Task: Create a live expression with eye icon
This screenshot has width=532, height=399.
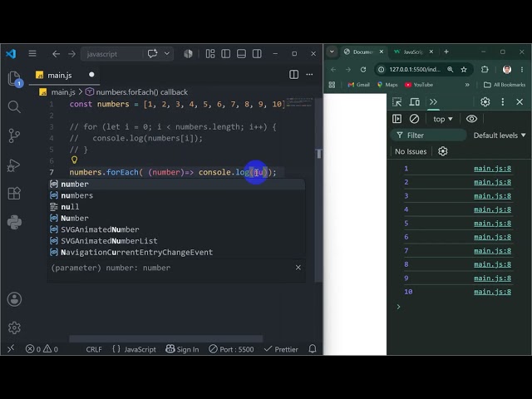Action: 471,119
